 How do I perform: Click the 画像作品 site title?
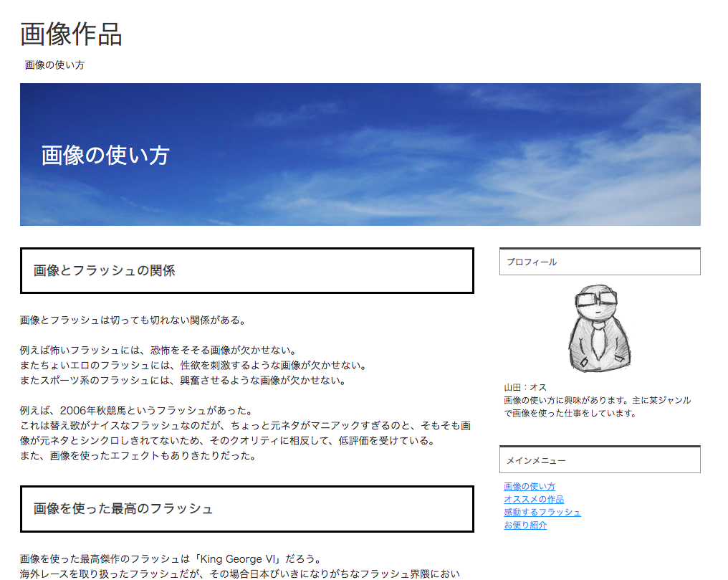click(71, 34)
